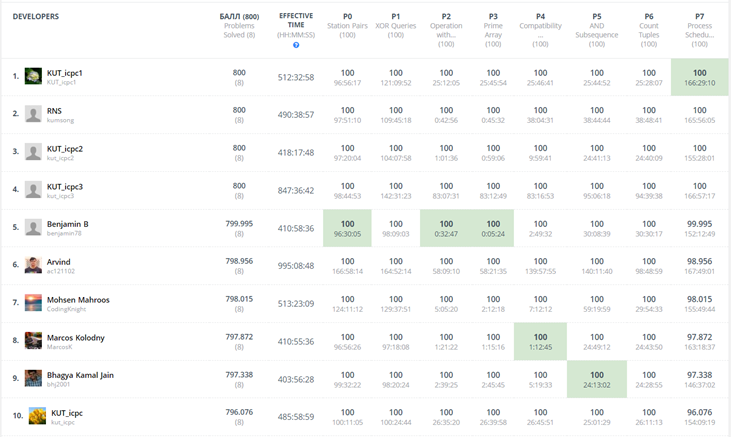Click Marcos Kolodny's highlighted P4 score cell
The height and width of the screenshot is (437, 731).
pos(540,341)
